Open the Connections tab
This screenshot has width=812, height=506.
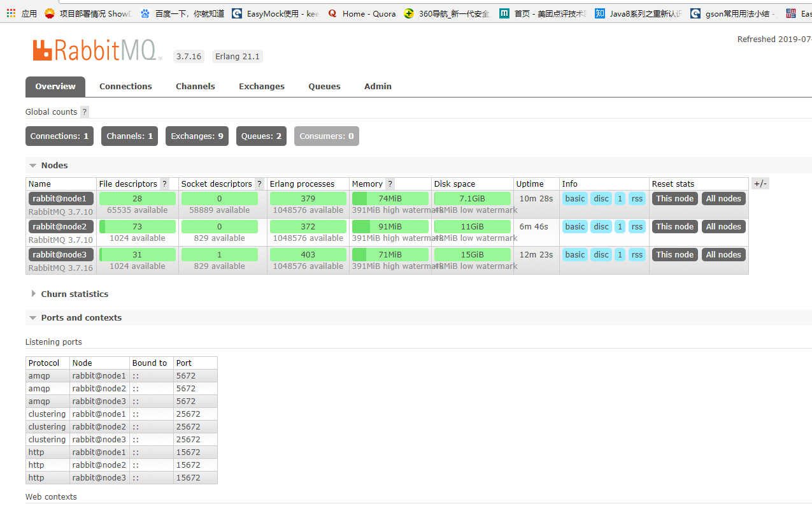pyautogui.click(x=125, y=87)
